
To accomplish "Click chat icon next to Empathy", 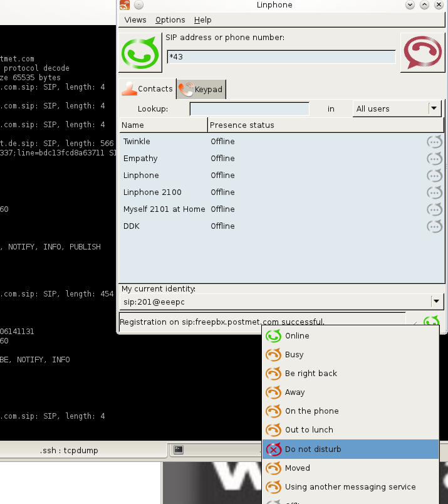I will tap(434, 159).
